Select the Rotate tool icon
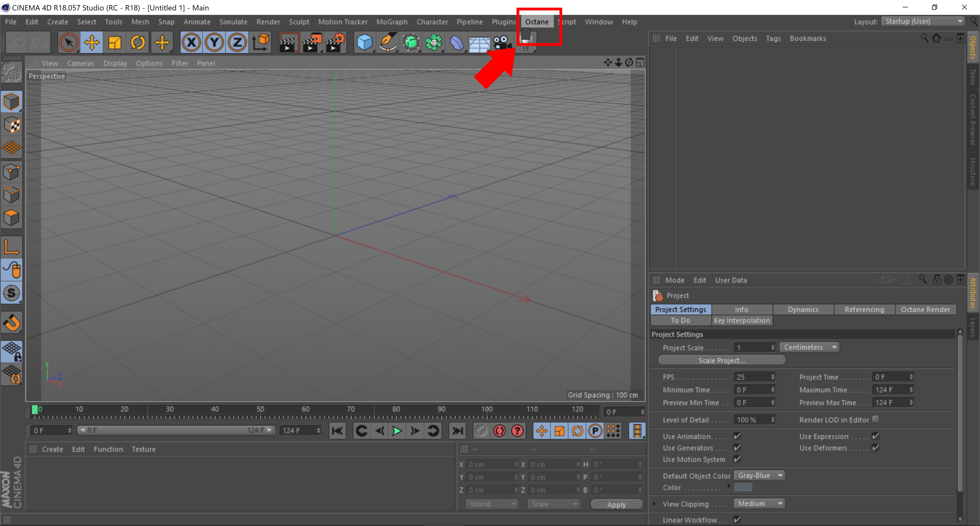 138,42
